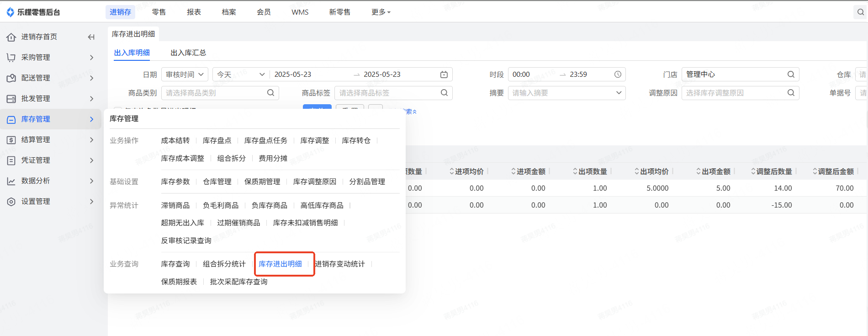Viewport: 868px width, 336px height.
Task: Open 成本结转 in the 库存管理 flyout
Action: tap(175, 141)
